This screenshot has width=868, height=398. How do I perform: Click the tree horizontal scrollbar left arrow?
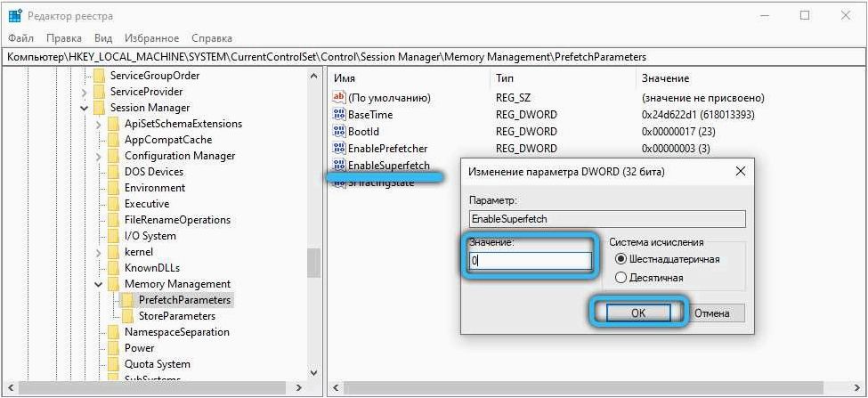pyautogui.click(x=10, y=388)
